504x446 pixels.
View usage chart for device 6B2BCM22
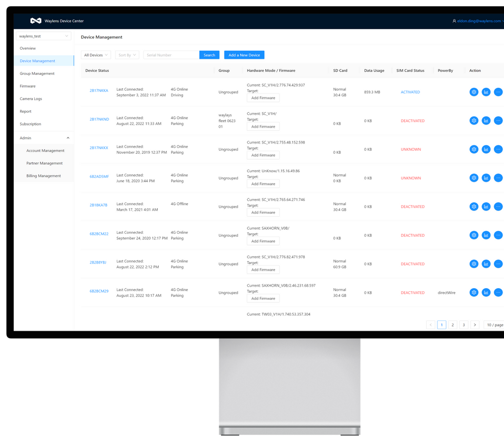486,235
